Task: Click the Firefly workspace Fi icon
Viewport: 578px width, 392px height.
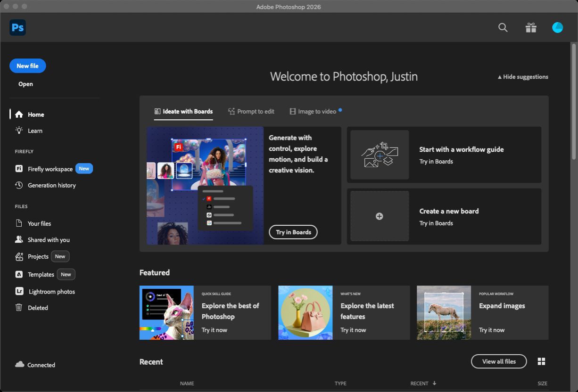Action: 19,169
